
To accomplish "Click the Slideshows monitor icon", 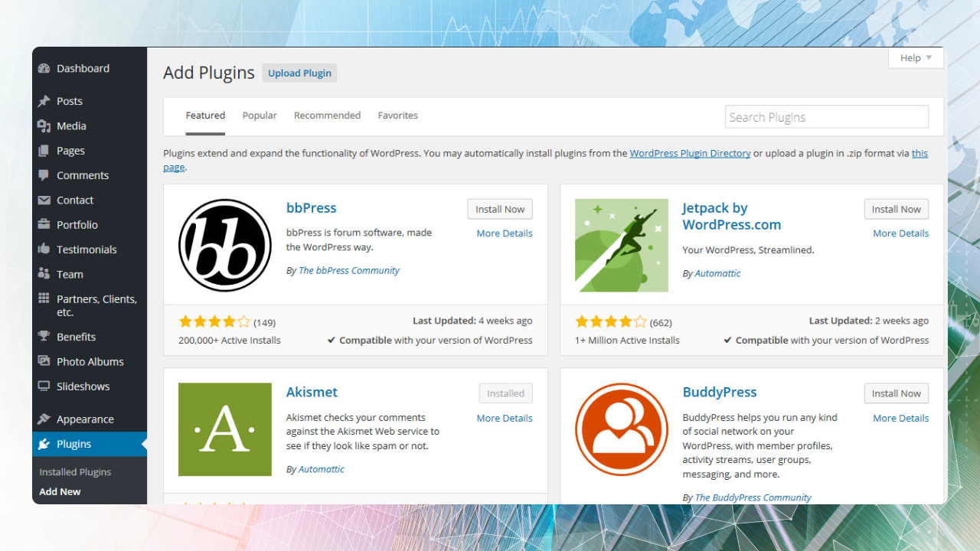I will [x=44, y=386].
